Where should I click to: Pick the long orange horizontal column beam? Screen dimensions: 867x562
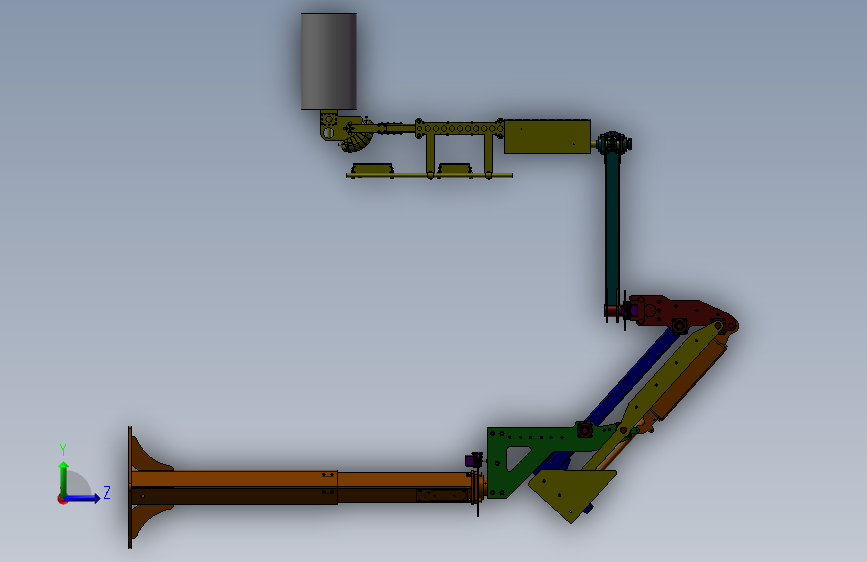pyautogui.click(x=301, y=487)
